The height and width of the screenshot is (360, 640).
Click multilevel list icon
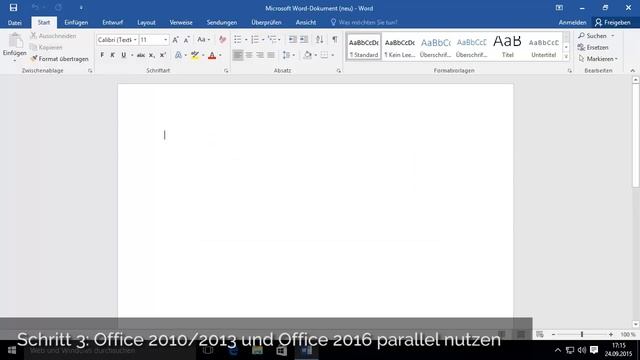[x=272, y=40]
